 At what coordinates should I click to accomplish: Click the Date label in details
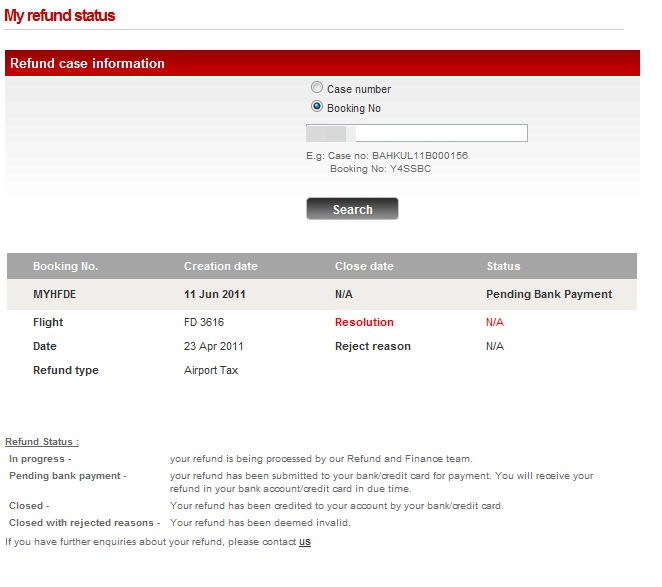(x=45, y=346)
